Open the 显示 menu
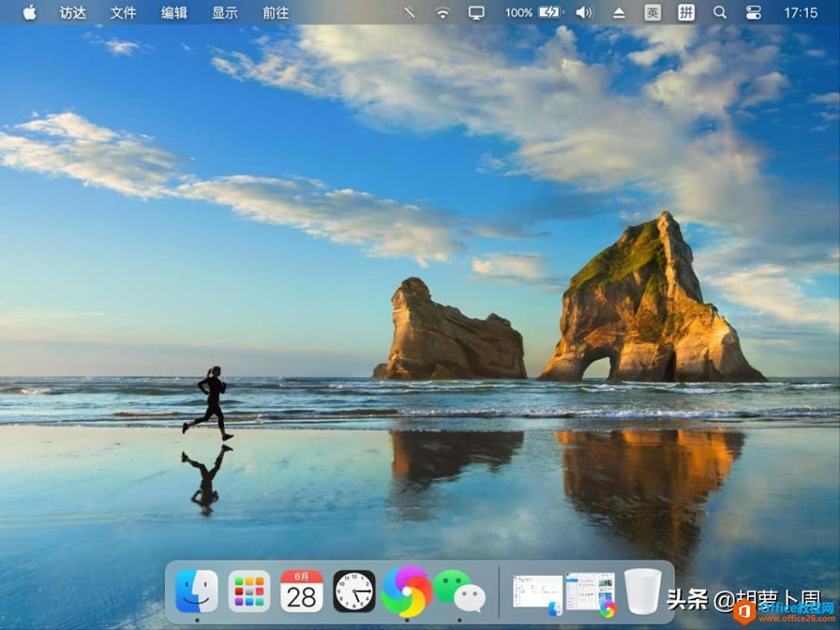 coord(225,12)
